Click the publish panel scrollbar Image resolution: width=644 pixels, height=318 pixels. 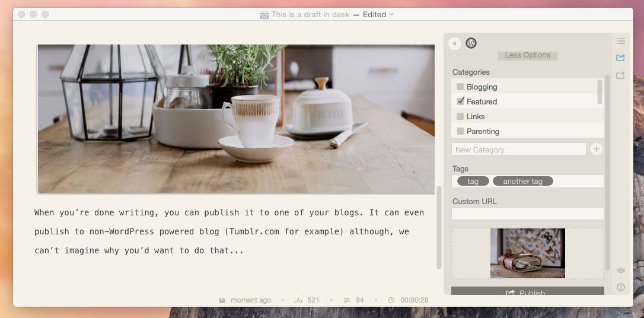click(607, 173)
